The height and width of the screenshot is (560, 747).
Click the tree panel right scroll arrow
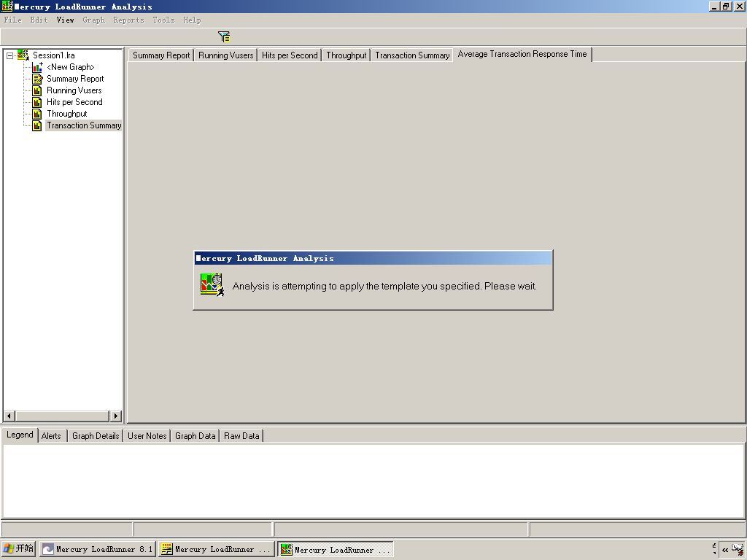(x=115, y=416)
